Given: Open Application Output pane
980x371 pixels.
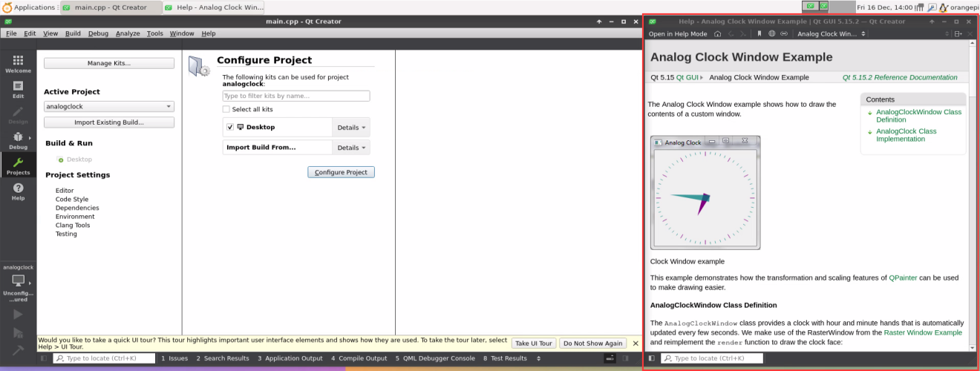Looking at the screenshot, I should click(x=290, y=358).
